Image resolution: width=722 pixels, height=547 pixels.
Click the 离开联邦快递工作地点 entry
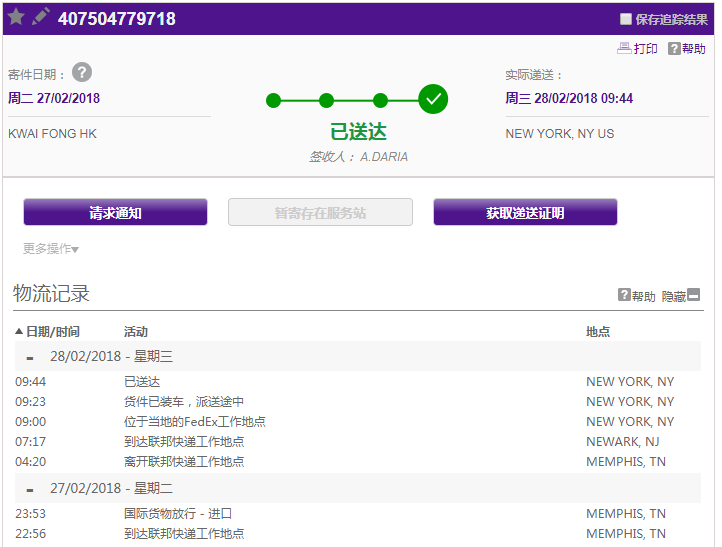pos(184,461)
